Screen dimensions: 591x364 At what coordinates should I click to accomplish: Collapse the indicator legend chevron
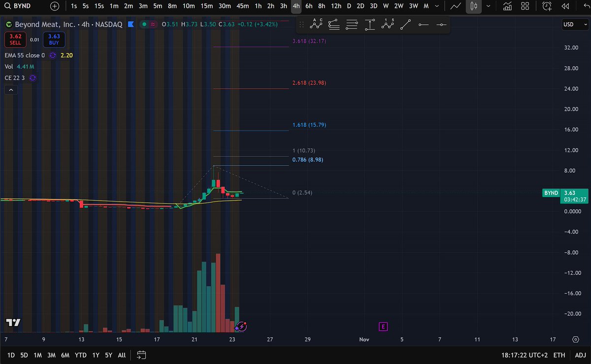pos(11,90)
